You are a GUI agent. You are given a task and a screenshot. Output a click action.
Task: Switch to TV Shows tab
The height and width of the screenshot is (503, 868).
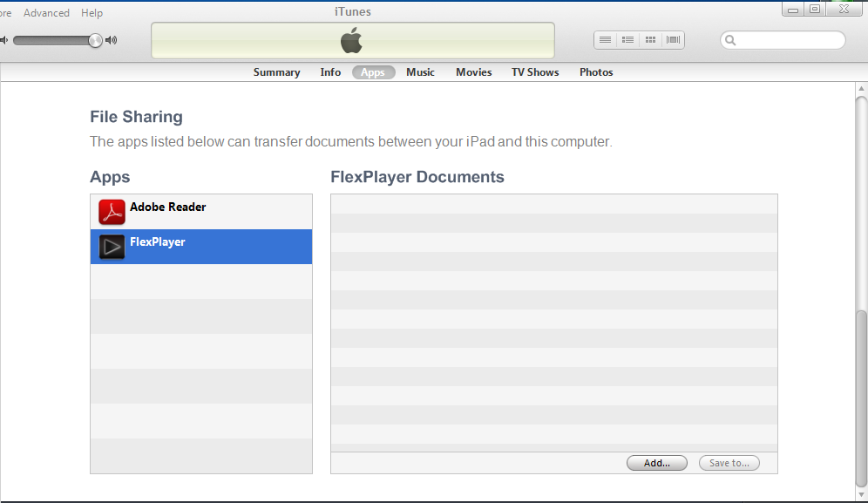pyautogui.click(x=535, y=72)
